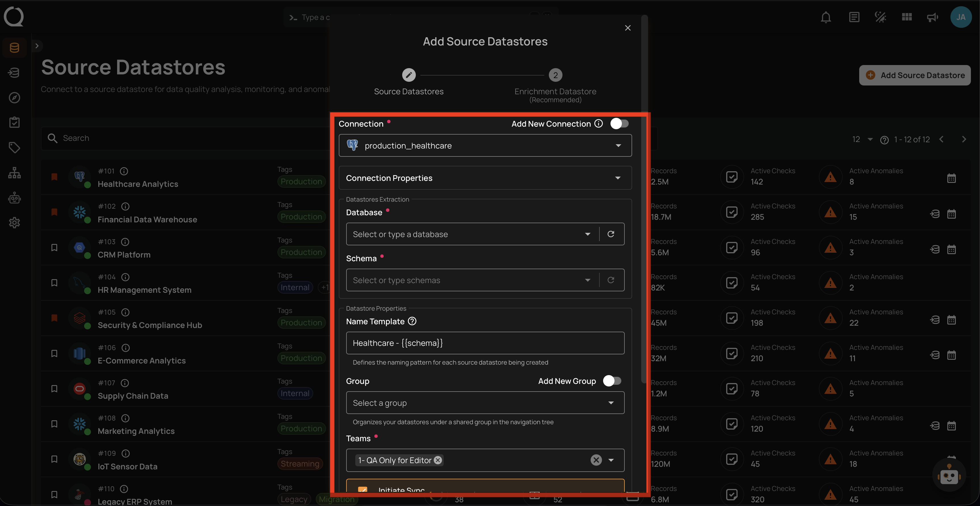The image size is (980, 506).
Task: Open the Settings gear in sidebar
Action: pyautogui.click(x=14, y=223)
